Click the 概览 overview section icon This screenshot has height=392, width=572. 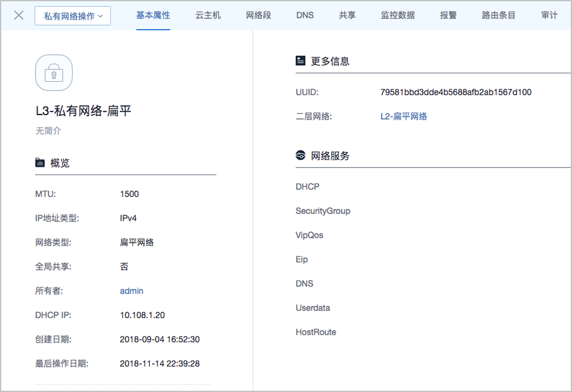39,163
